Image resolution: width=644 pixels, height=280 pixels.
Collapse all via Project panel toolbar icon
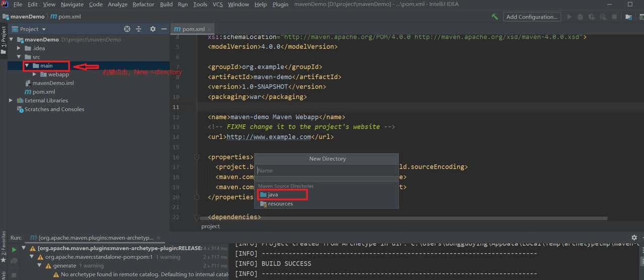pos(139,29)
